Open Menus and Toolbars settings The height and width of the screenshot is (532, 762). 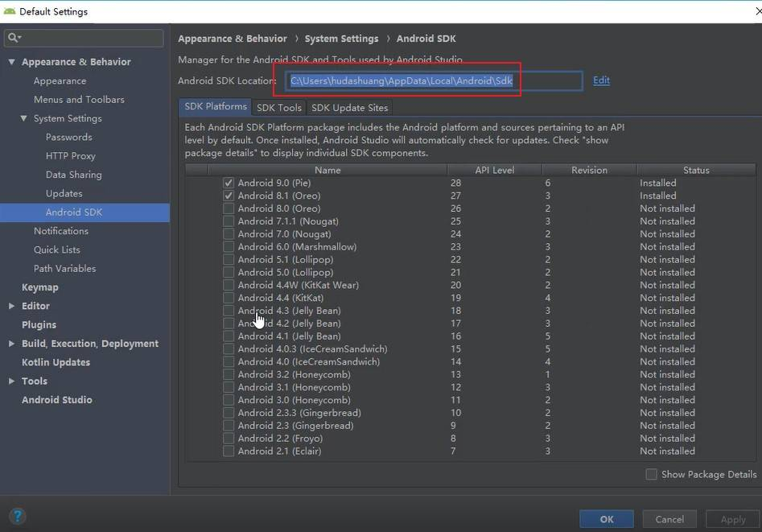[79, 99]
